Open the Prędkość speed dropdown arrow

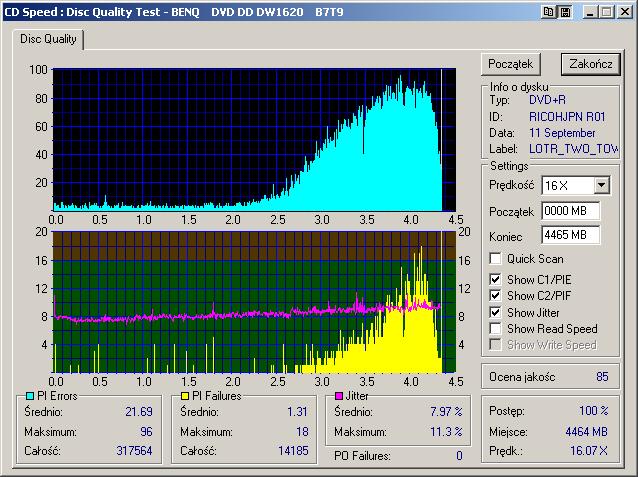tap(601, 186)
